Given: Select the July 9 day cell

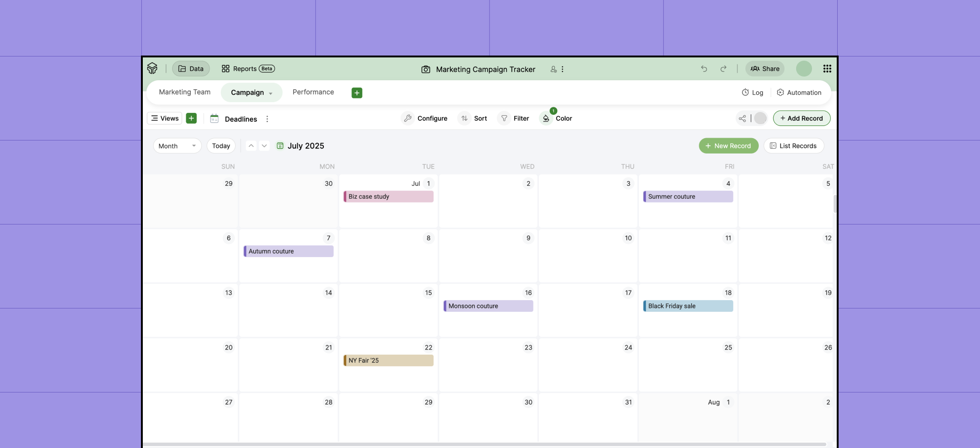Looking at the screenshot, I should 488,256.
